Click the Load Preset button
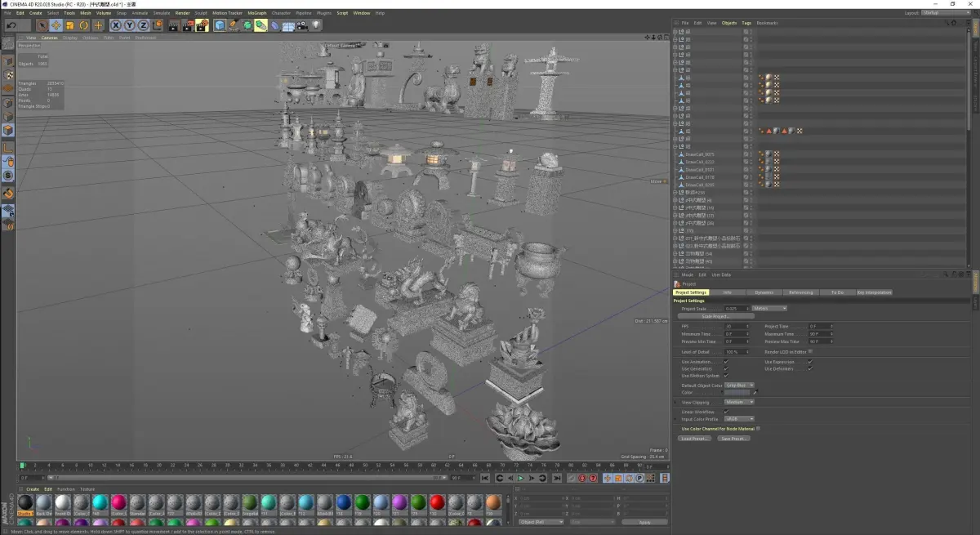The image size is (980, 535). point(695,439)
